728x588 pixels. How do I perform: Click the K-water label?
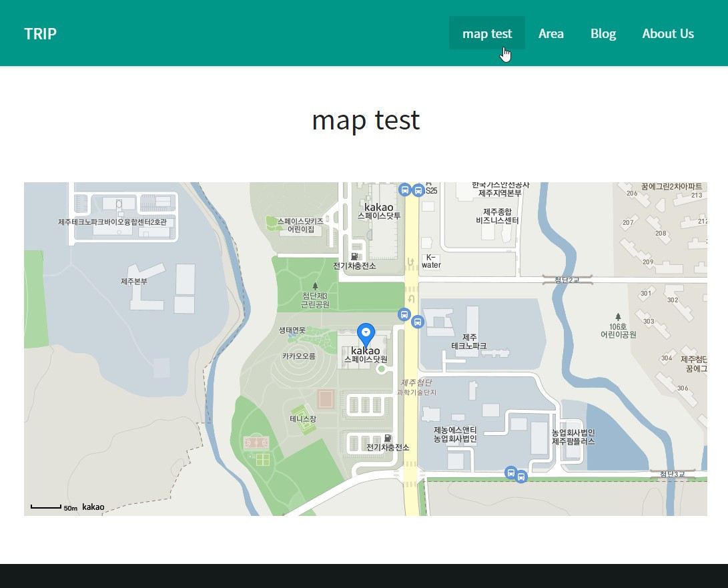431,261
